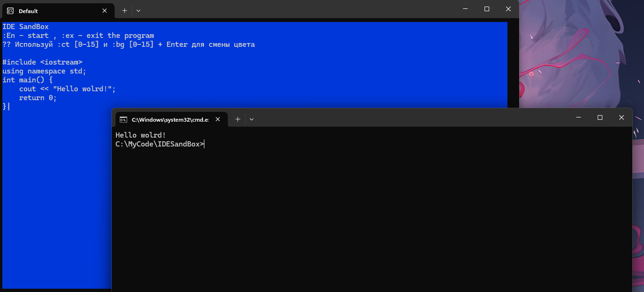Expand the new tab chevron next to cmd.exe tab

(x=252, y=119)
